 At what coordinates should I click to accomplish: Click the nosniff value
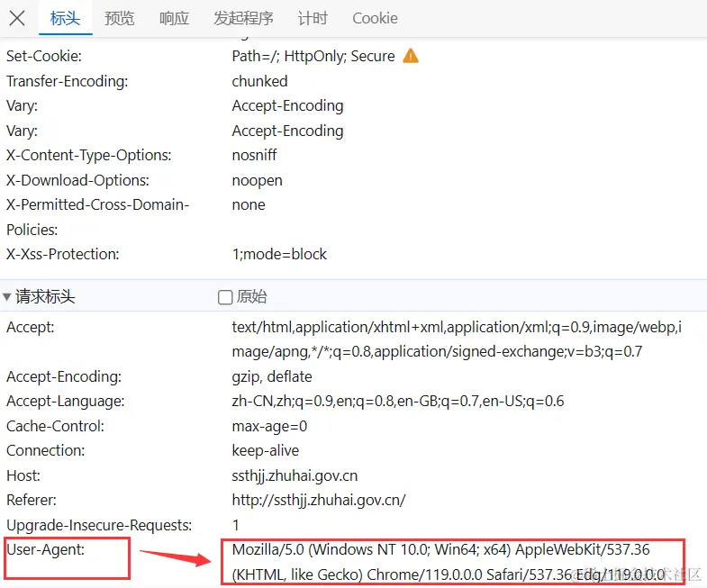point(254,155)
